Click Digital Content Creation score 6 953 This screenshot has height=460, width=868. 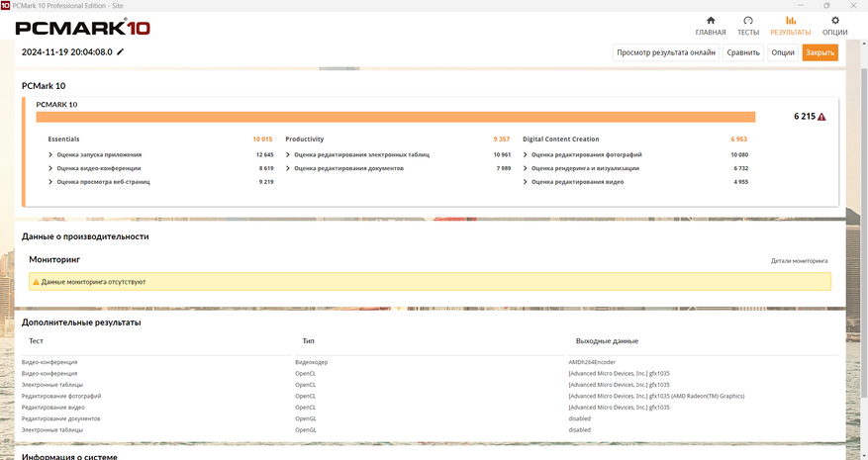pyautogui.click(x=739, y=139)
